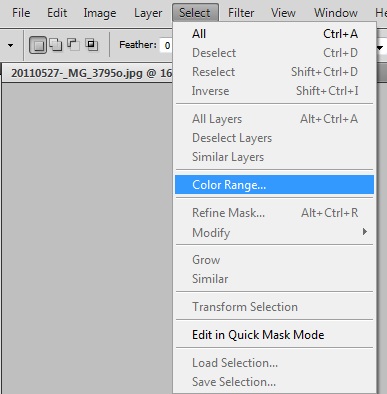387x394 pixels.
Task: Choose the Inverse menu entry
Action: point(274,91)
